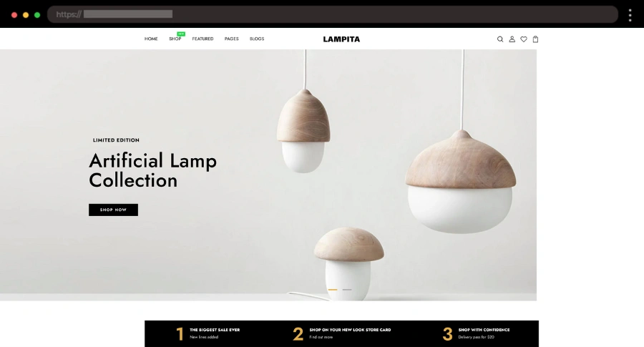Click the Artificial Lamp Collection heading

click(153, 170)
